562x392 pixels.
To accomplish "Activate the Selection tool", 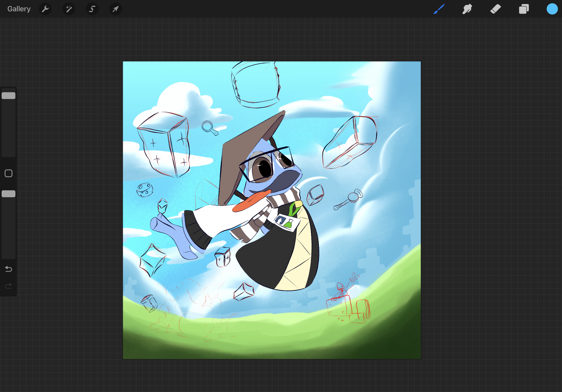I will (x=92, y=9).
